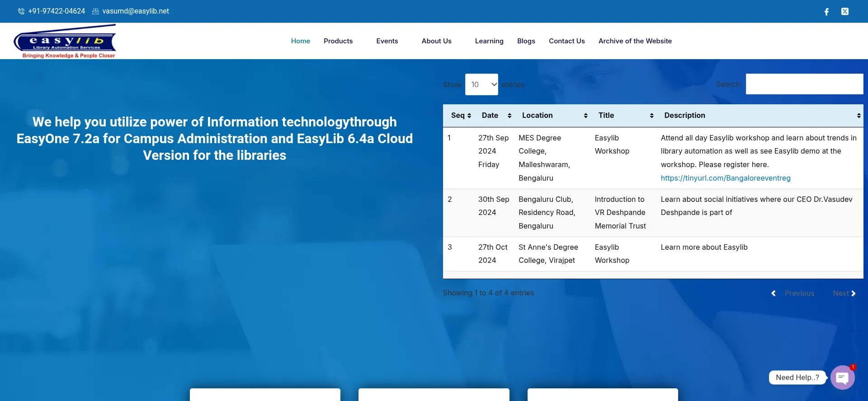Open Archive of the Website
868x401 pixels.
(x=635, y=41)
